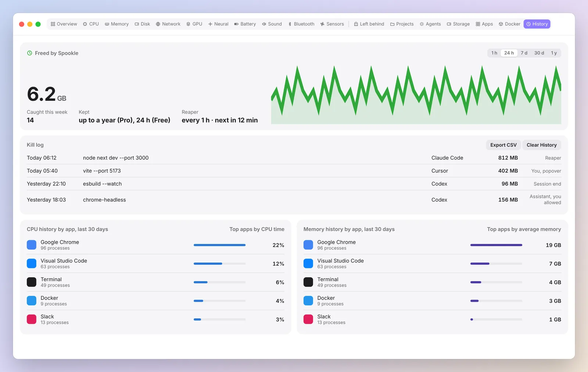Select the 1 h time range
Image resolution: width=588 pixels, height=372 pixels.
pos(494,53)
